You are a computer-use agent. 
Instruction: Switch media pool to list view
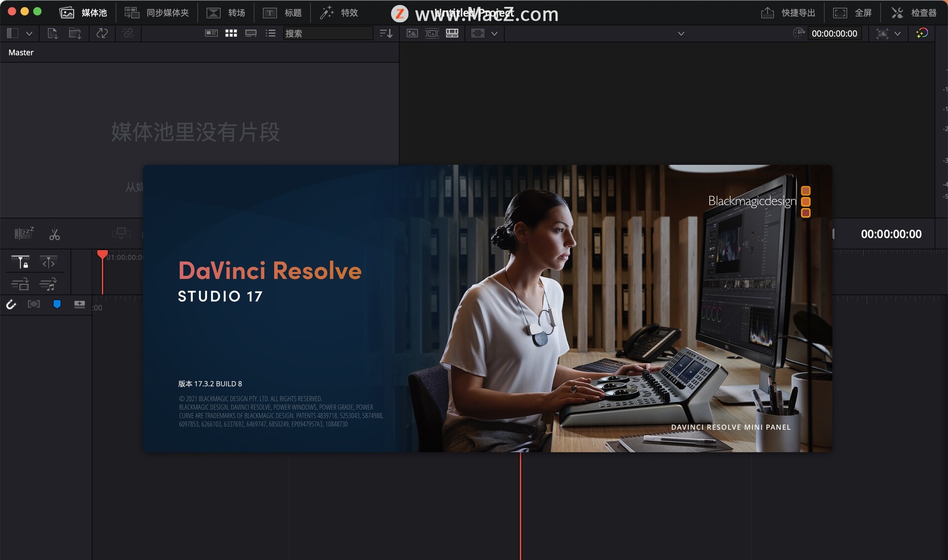click(x=271, y=33)
